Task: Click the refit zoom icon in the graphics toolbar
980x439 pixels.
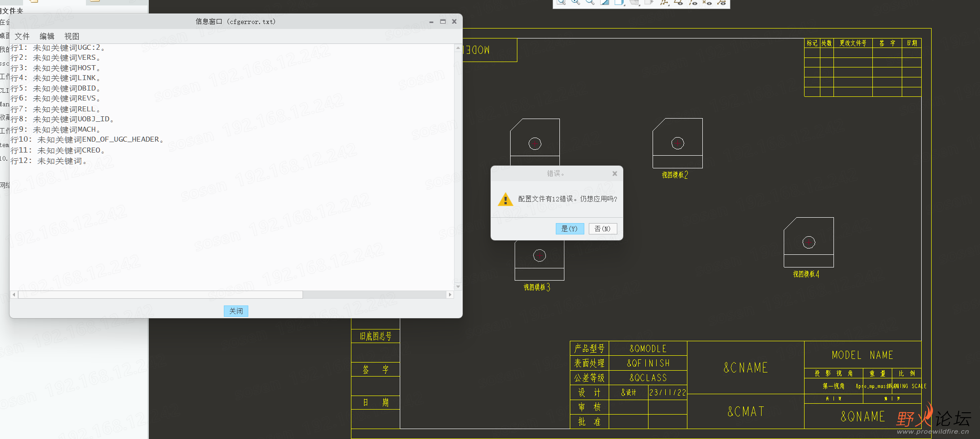Action: [x=561, y=2]
